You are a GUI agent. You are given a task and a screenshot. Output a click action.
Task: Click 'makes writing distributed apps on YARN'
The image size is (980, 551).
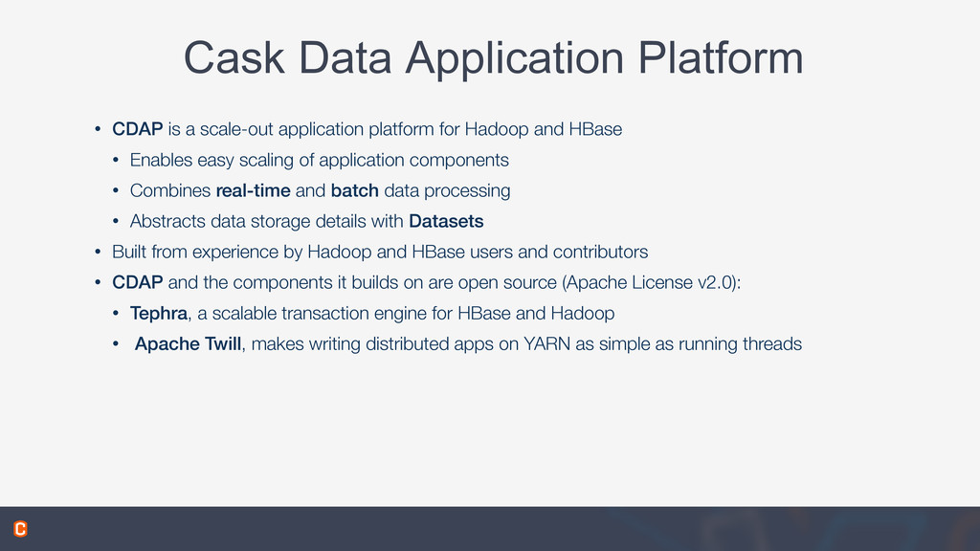pos(411,343)
